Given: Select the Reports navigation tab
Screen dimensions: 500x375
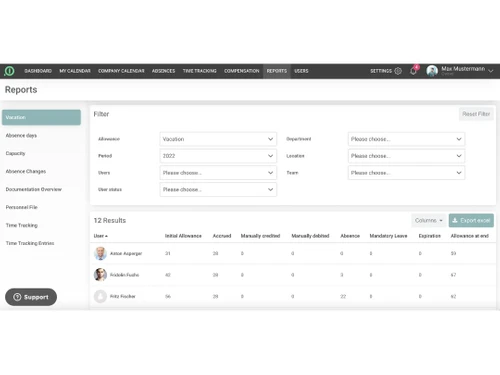Looking at the screenshot, I should coord(277,71).
